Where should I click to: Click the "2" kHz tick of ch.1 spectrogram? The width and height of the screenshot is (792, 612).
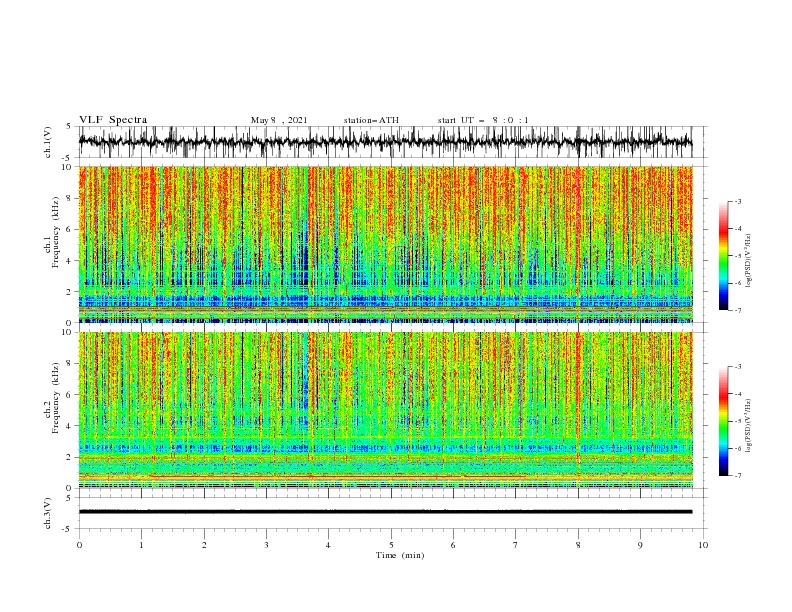[71, 292]
